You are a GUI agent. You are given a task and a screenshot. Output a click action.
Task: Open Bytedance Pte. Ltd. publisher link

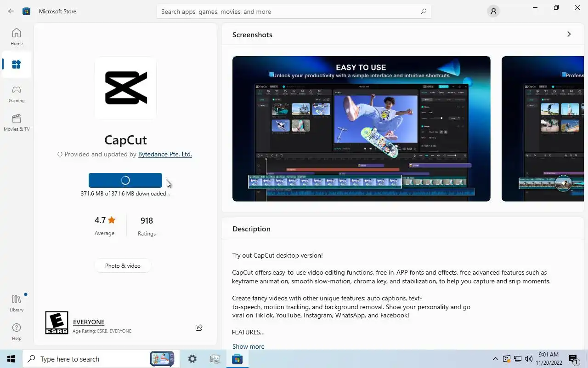(x=165, y=155)
